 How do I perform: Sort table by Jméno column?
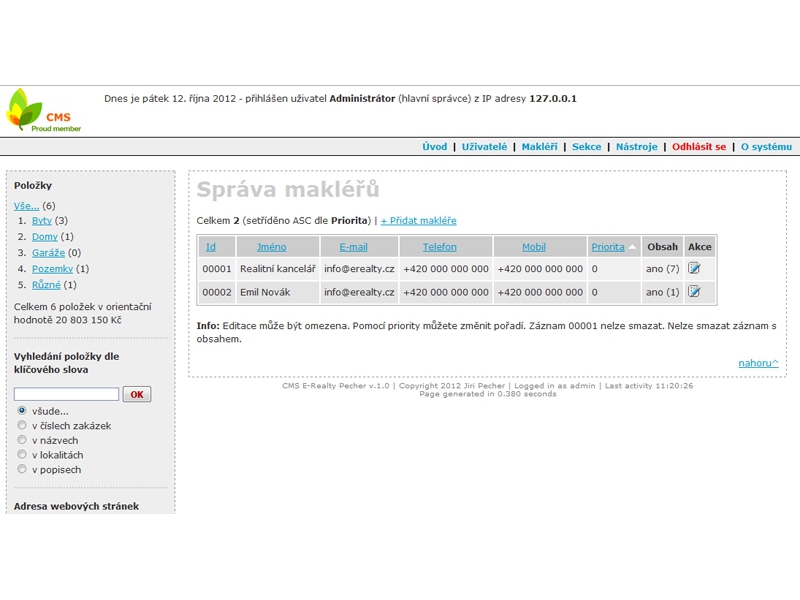tap(271, 247)
